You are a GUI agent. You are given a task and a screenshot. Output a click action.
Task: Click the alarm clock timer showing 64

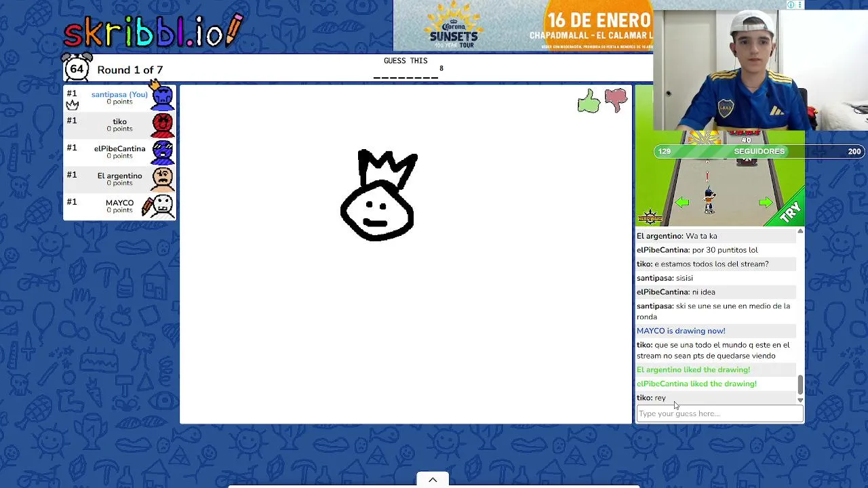[x=77, y=68]
